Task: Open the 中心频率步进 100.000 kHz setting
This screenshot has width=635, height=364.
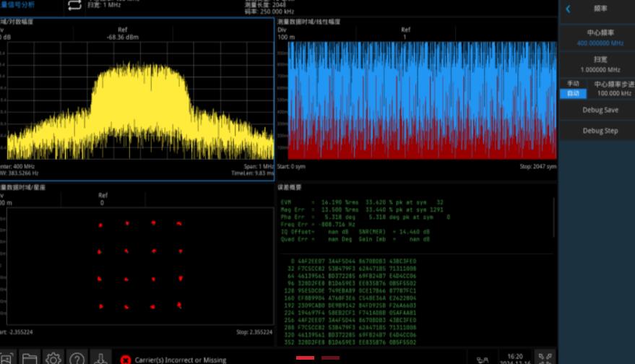Action: pyautogui.click(x=613, y=89)
